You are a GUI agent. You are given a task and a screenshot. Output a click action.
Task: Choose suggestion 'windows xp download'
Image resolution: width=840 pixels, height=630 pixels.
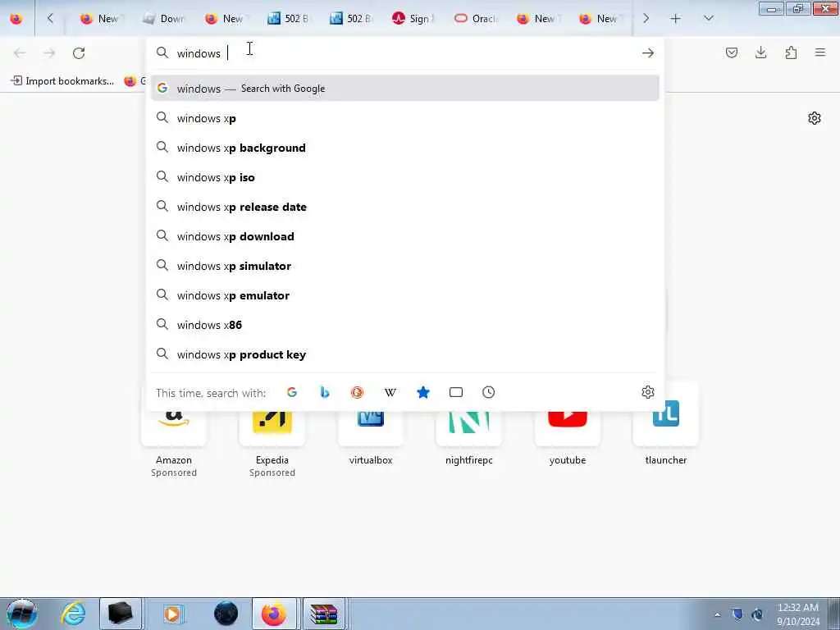pyautogui.click(x=405, y=236)
